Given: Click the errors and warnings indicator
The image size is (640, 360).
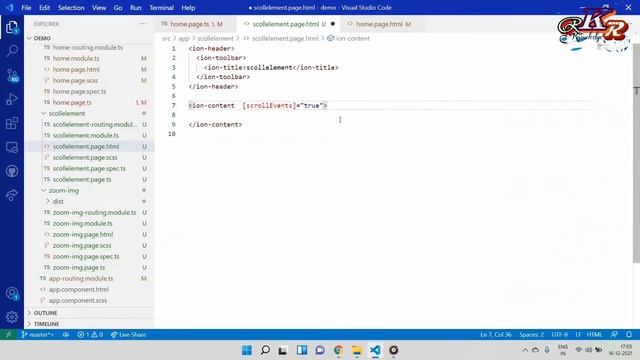Looking at the screenshot, I should pos(90,334).
